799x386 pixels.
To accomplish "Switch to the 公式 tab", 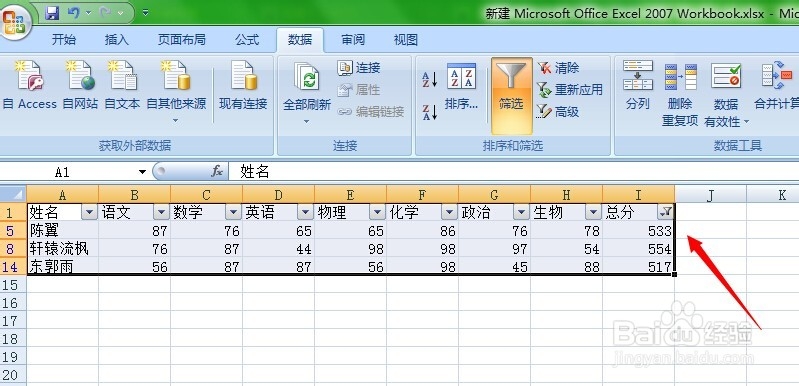I will 247,40.
